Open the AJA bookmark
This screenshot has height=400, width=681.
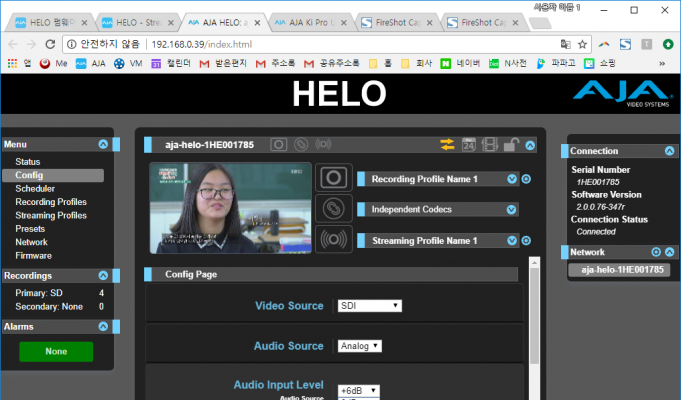(x=90, y=64)
